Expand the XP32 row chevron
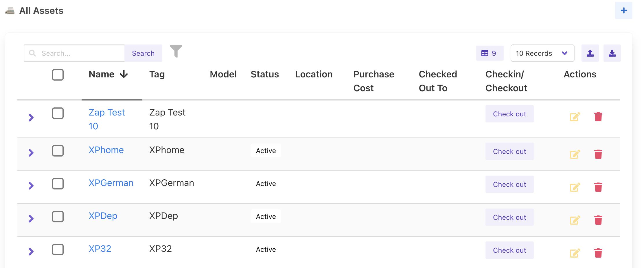The height and width of the screenshot is (268, 644). 31,251
